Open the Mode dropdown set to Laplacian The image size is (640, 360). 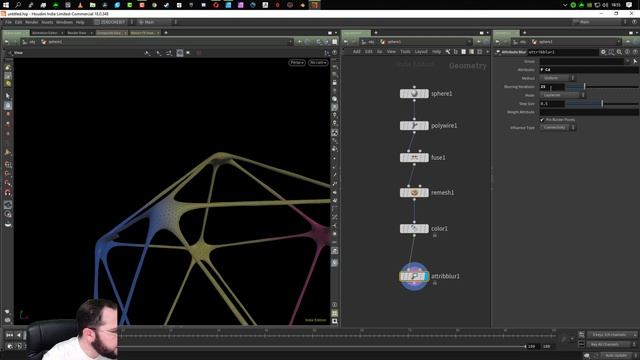(x=562, y=95)
